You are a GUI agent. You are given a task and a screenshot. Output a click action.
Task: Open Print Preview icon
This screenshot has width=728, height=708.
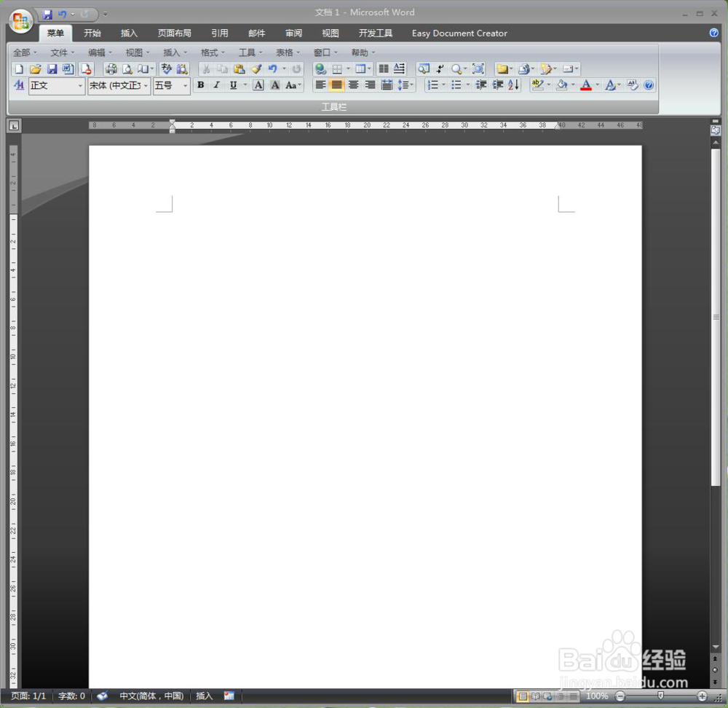pyautogui.click(x=127, y=69)
